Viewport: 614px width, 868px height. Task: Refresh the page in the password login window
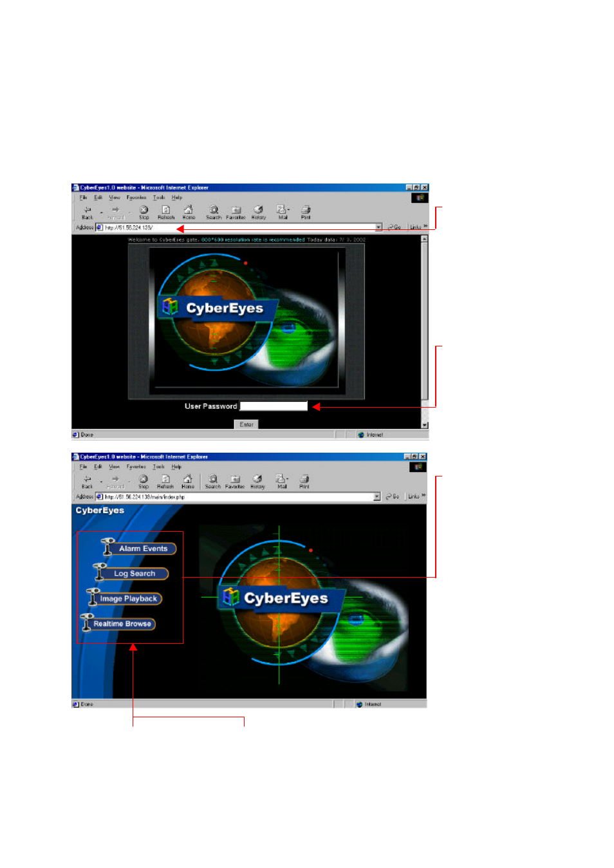tap(166, 212)
